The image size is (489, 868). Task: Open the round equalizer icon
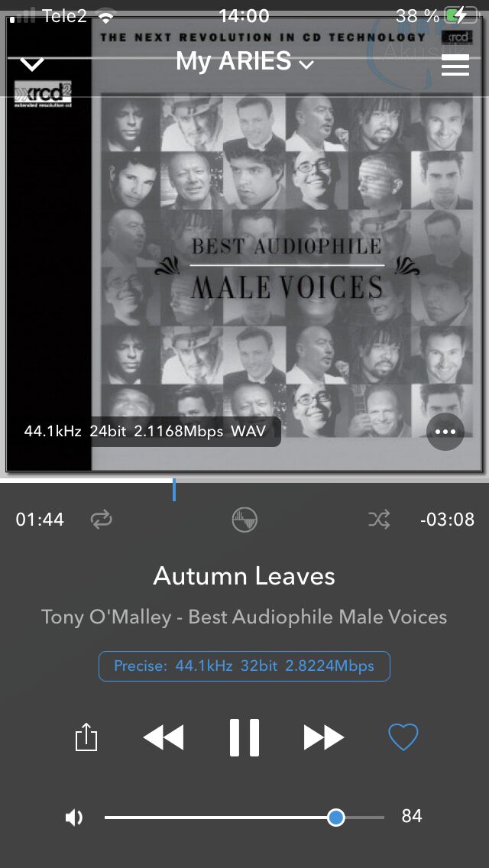pyautogui.click(x=244, y=520)
